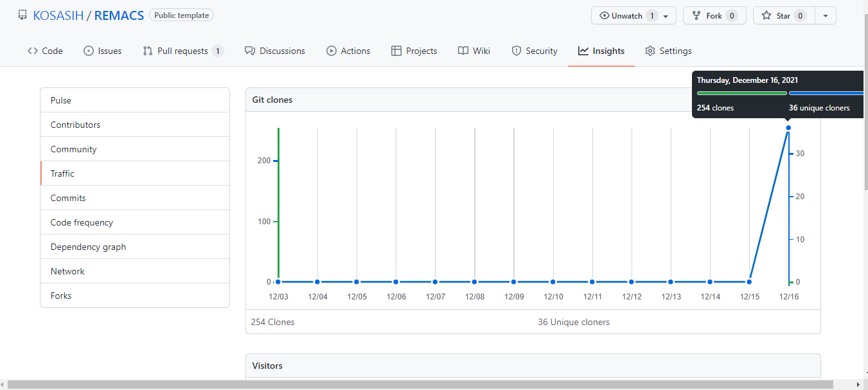Viewport: 868px width, 390px height.
Task: Click the Wiki book icon
Action: [x=463, y=51]
